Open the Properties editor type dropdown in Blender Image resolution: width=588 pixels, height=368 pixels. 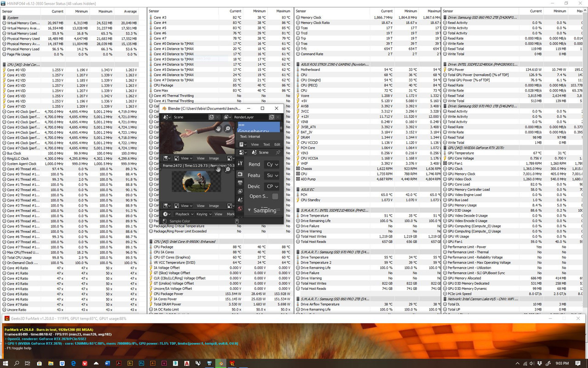point(243,152)
